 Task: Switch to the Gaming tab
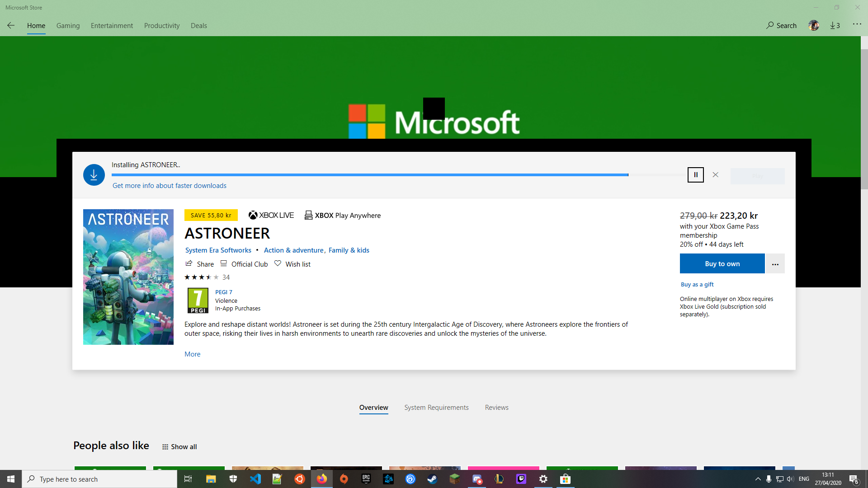[68, 25]
